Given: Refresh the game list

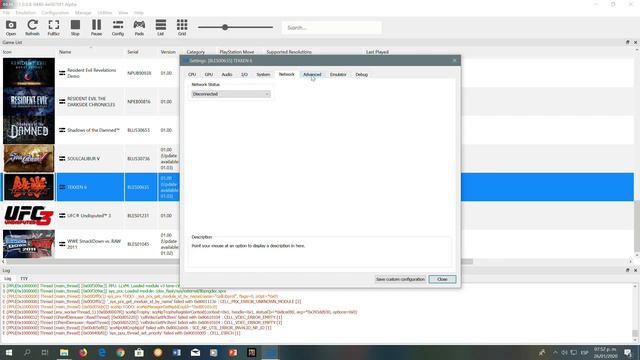Looking at the screenshot, I should (x=32, y=27).
